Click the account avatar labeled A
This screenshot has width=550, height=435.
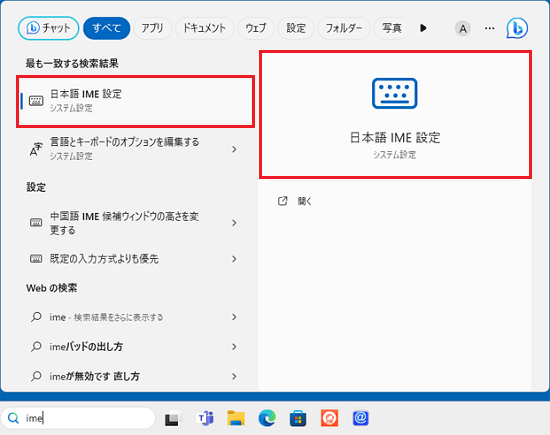(463, 28)
